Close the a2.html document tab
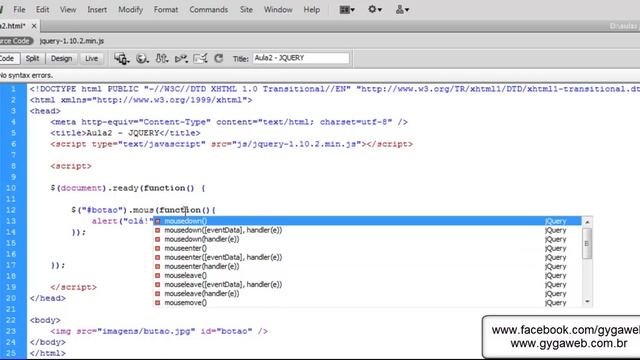The height and width of the screenshot is (360, 640). tap(34, 26)
